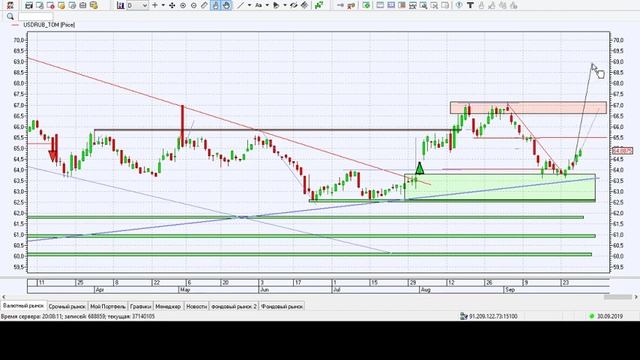640x360 pixels.
Task: Click the candlestick chart type icon
Action: pyautogui.click(x=120, y=5)
